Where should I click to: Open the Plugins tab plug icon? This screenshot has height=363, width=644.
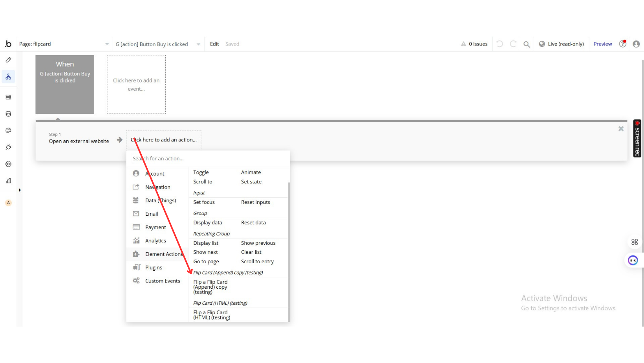pos(8,147)
